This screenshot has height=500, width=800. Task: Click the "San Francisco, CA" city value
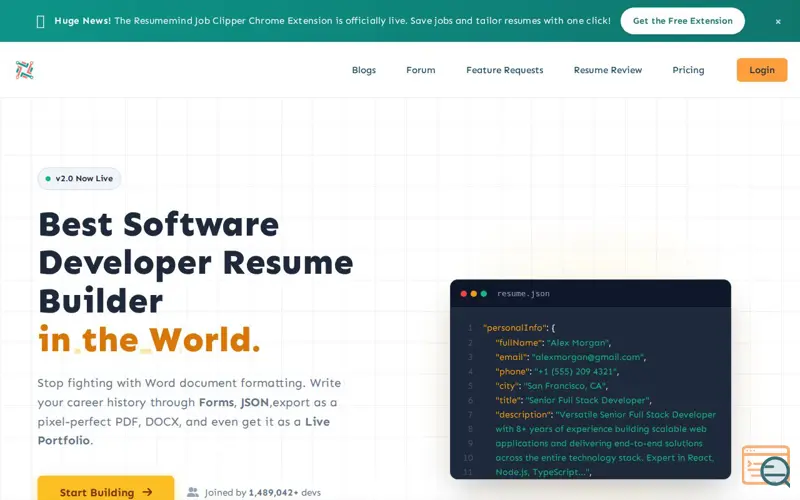(566, 386)
